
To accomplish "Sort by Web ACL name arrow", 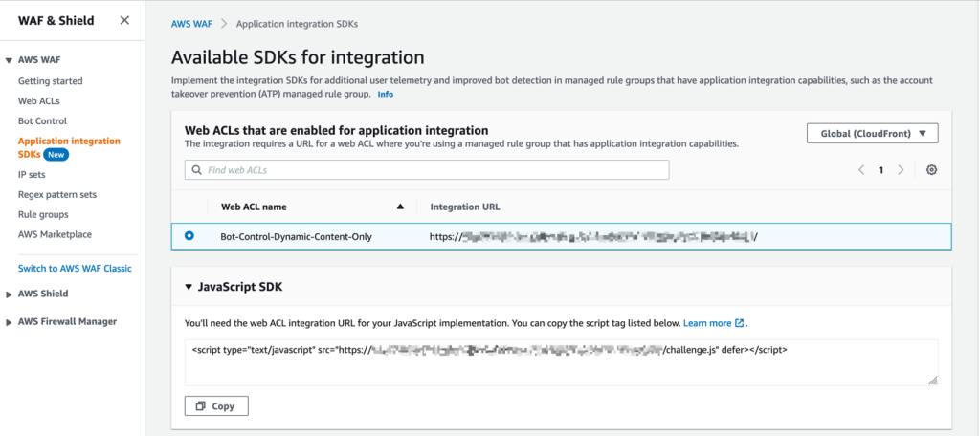I will pyautogui.click(x=400, y=207).
